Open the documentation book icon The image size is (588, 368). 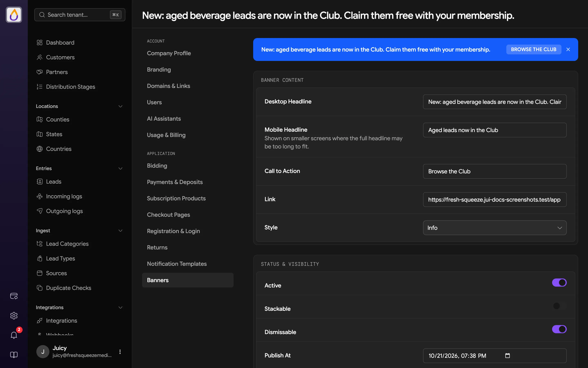click(x=14, y=355)
